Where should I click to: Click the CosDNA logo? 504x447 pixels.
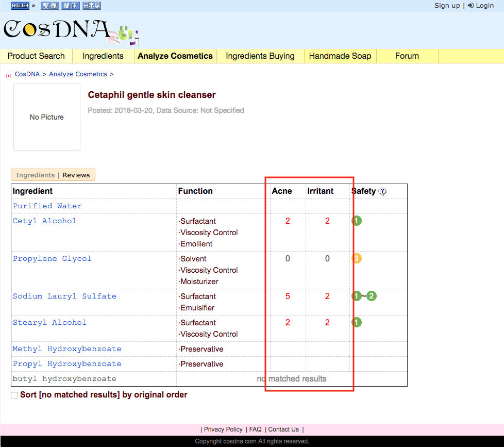point(71,31)
